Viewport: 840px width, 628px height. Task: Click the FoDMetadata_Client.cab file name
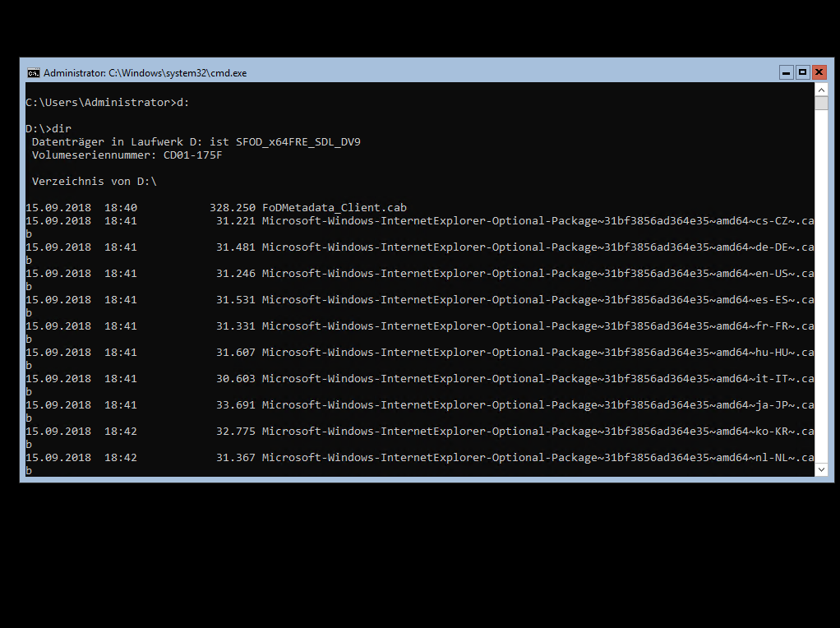(335, 207)
